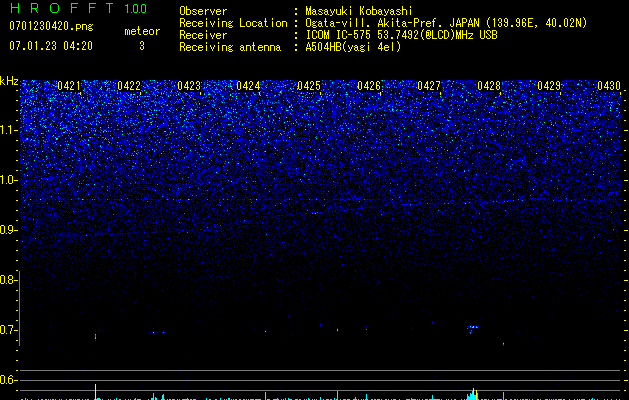Click the observer name Masayuki Kobayashi
This screenshot has height=400, width=629.
[359, 11]
